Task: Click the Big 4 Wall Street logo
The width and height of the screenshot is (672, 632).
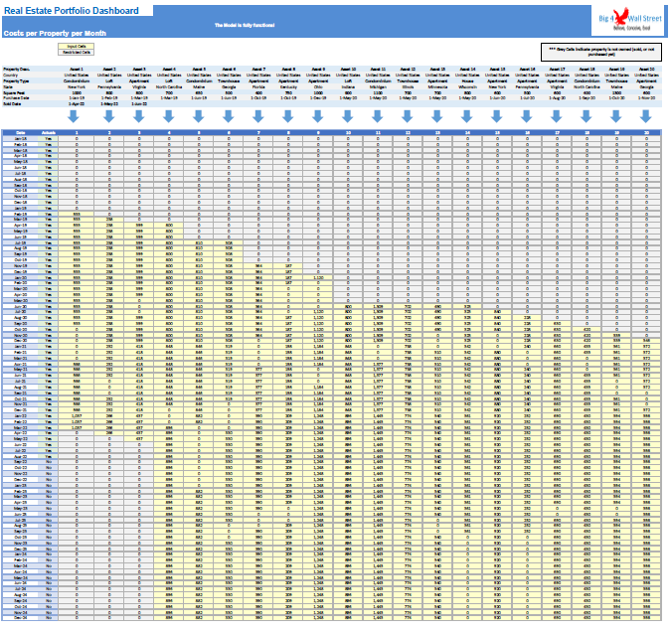Action: (x=628, y=21)
